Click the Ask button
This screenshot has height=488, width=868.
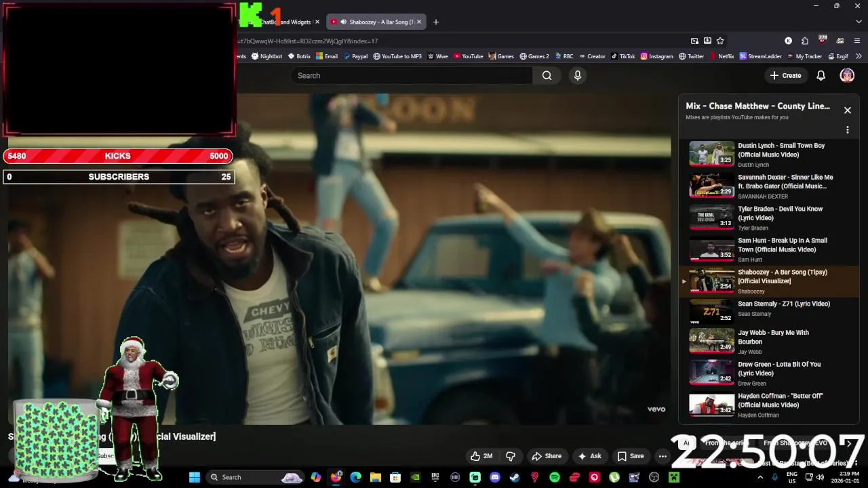tap(589, 456)
